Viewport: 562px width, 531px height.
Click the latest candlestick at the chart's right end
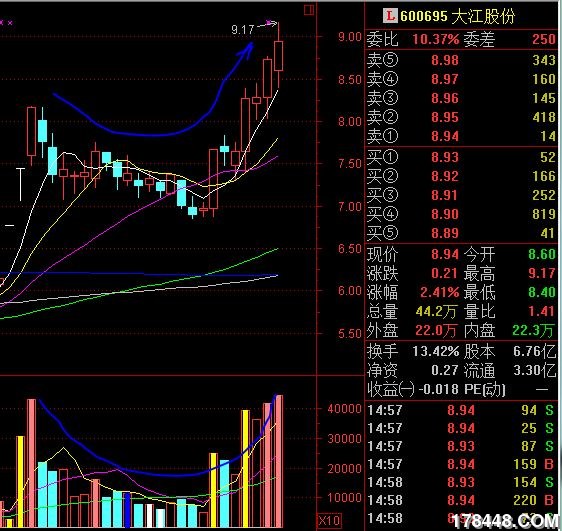click(x=278, y=56)
